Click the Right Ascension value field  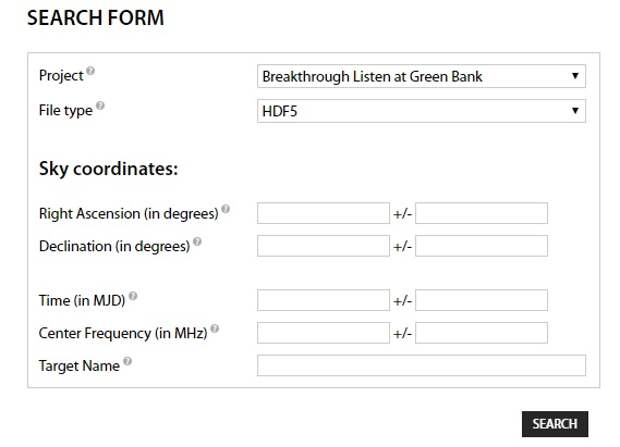coord(323,213)
